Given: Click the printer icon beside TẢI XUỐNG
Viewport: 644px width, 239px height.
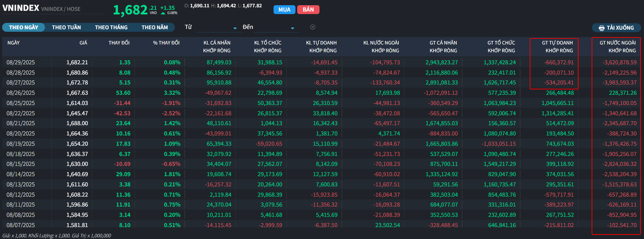Looking at the screenshot, I should click(601, 28).
